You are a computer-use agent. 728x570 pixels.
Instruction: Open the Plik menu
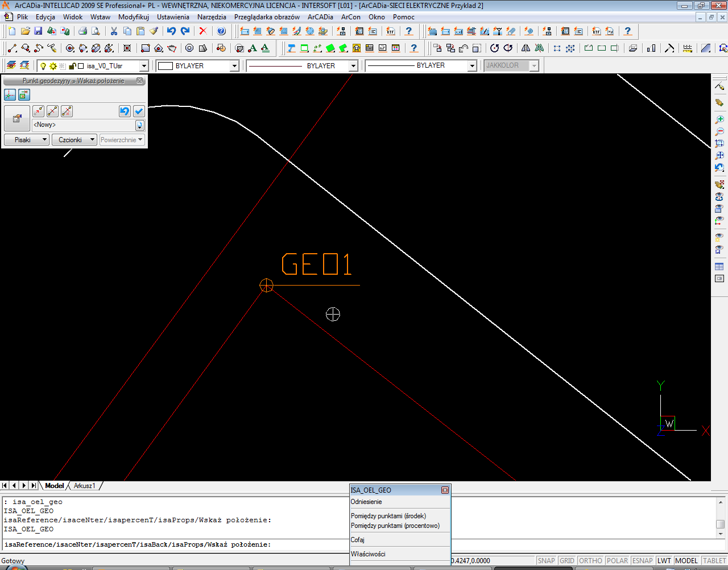[x=23, y=17]
